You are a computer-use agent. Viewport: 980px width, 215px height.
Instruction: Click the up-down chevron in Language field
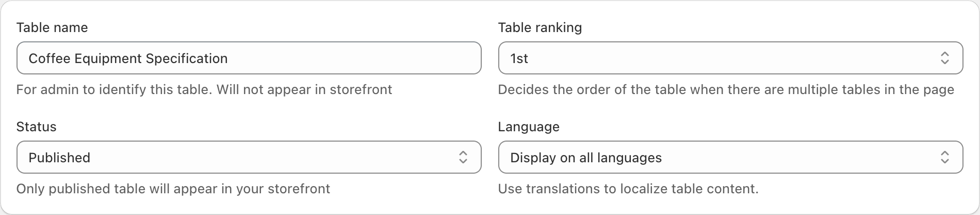point(944,157)
